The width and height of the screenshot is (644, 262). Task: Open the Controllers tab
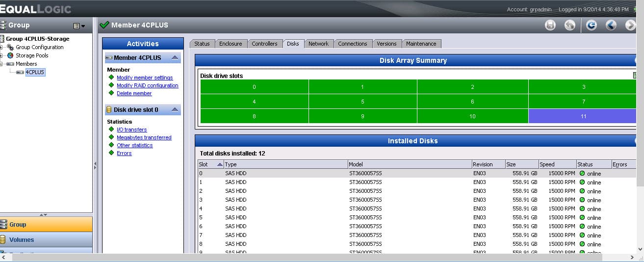[264, 44]
